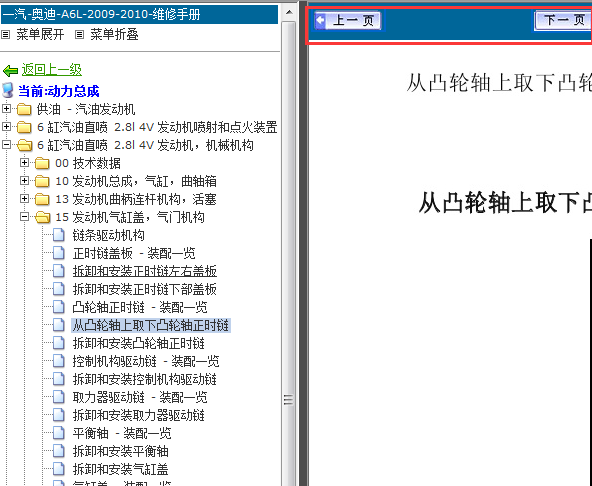Select the highlighted 从凸轮轴上取下凸轮轴正时链 item
The image size is (592, 486).
tap(151, 326)
